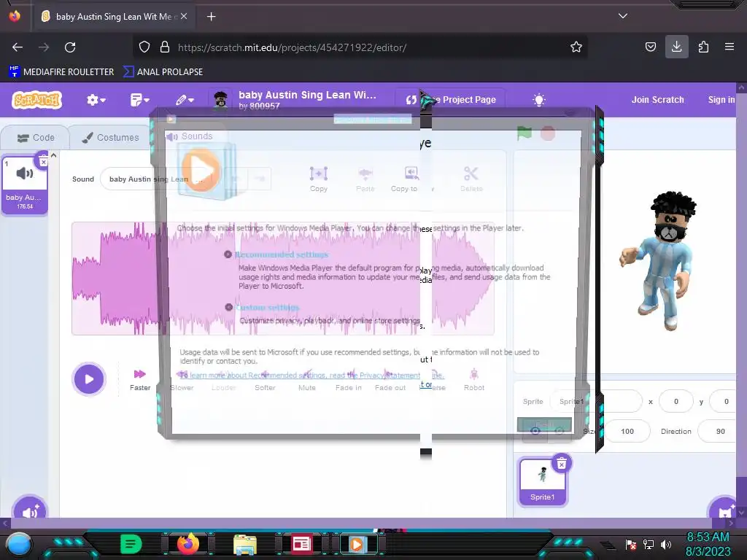Switch to the Costumes tab
This screenshot has height=560, width=747.
(x=110, y=138)
